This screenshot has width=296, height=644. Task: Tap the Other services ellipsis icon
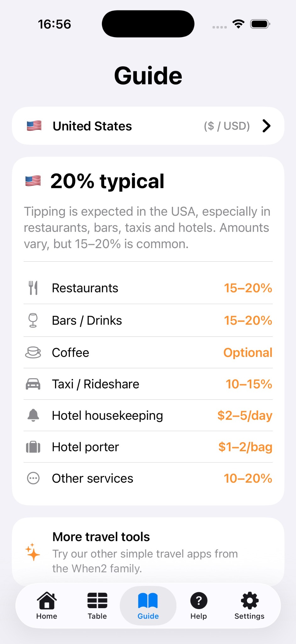(33, 478)
